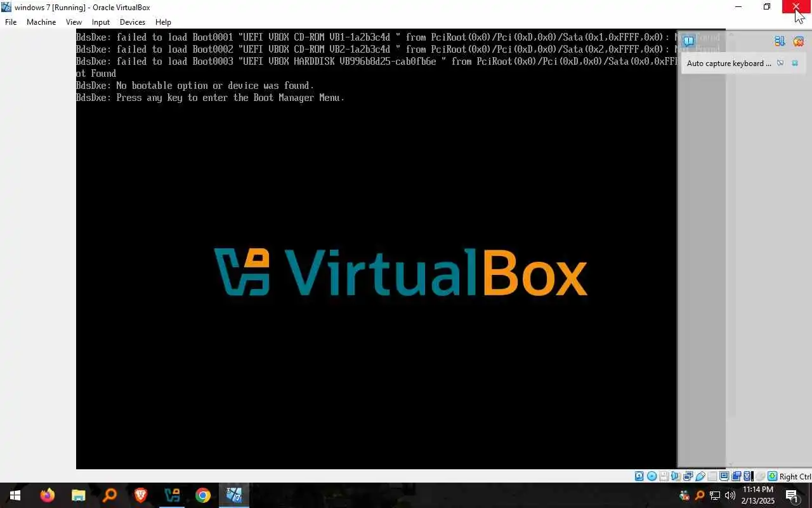The height and width of the screenshot is (508, 812).
Task: Close the windows 7 VM window
Action: click(x=796, y=7)
